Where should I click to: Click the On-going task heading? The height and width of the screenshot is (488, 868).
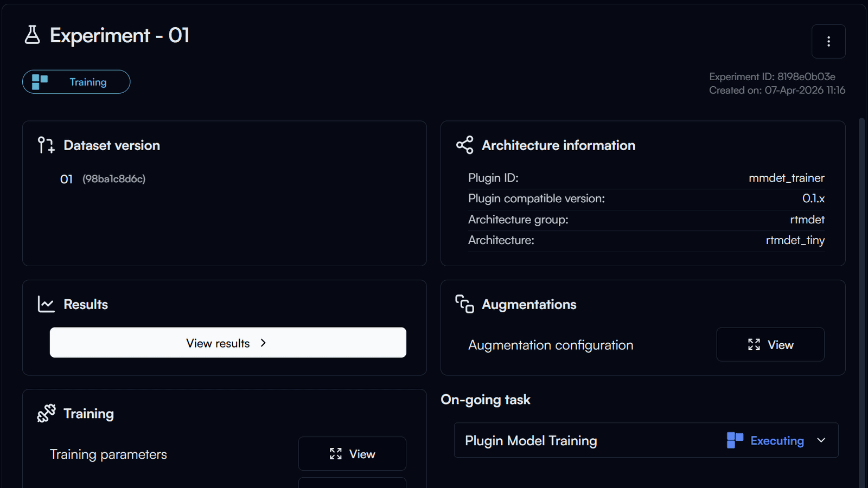(486, 400)
